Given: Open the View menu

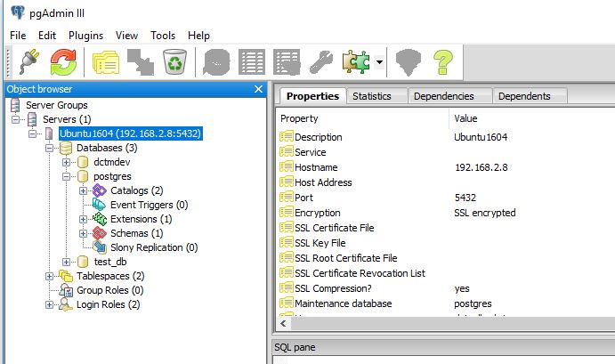Looking at the screenshot, I should (x=126, y=36).
